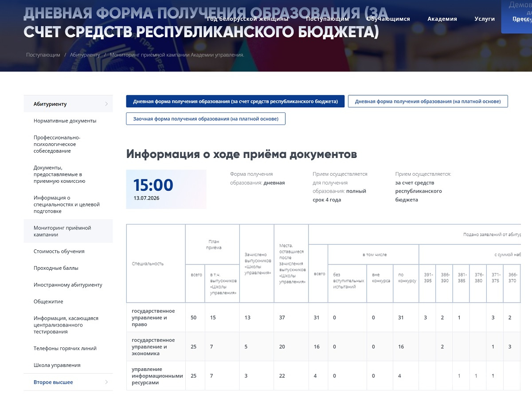Switch to Заочная форма paid-basis tab
This screenshot has width=532, height=394.
point(206,118)
